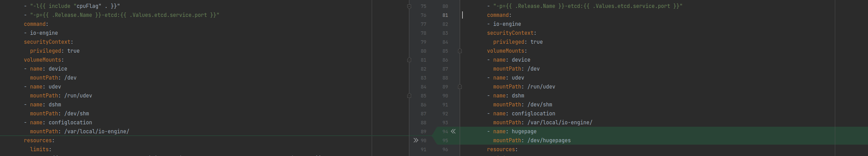Click 'command:' on right-file line 81
The width and height of the screenshot is (868, 156).
499,15
